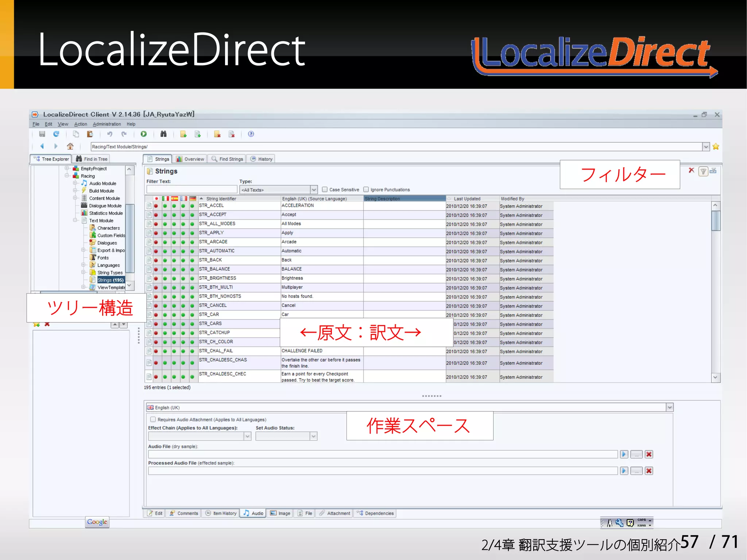
Task: Click the yellow favorites star beside path bar
Action: coord(716,147)
